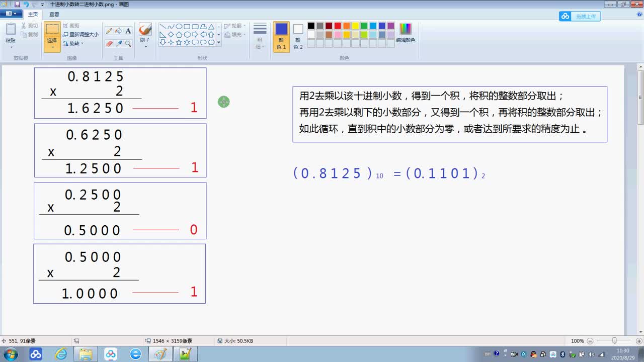Open the Paint file menu button
This screenshot has height=362, width=644.
point(11,14)
